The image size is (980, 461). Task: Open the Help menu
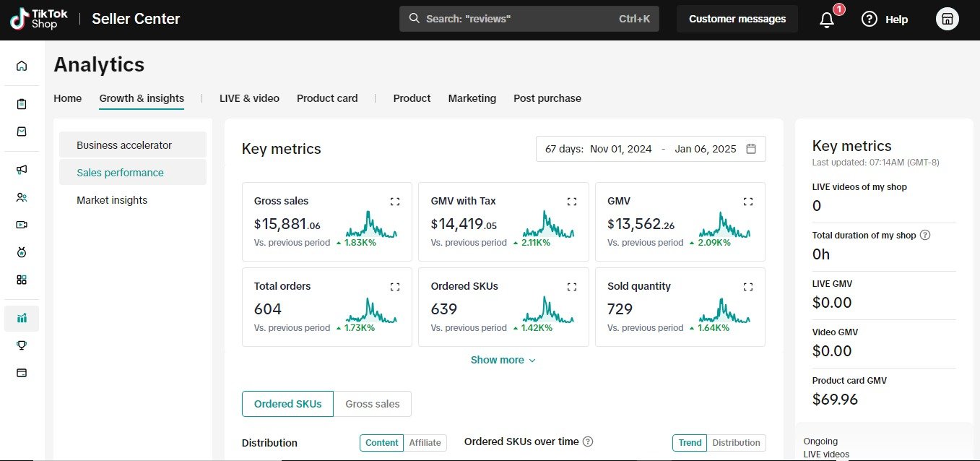[x=885, y=20]
